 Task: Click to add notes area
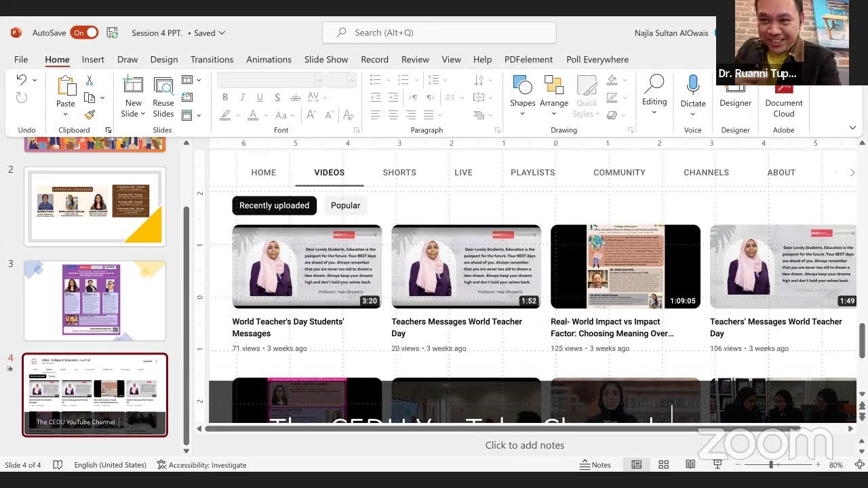click(525, 445)
